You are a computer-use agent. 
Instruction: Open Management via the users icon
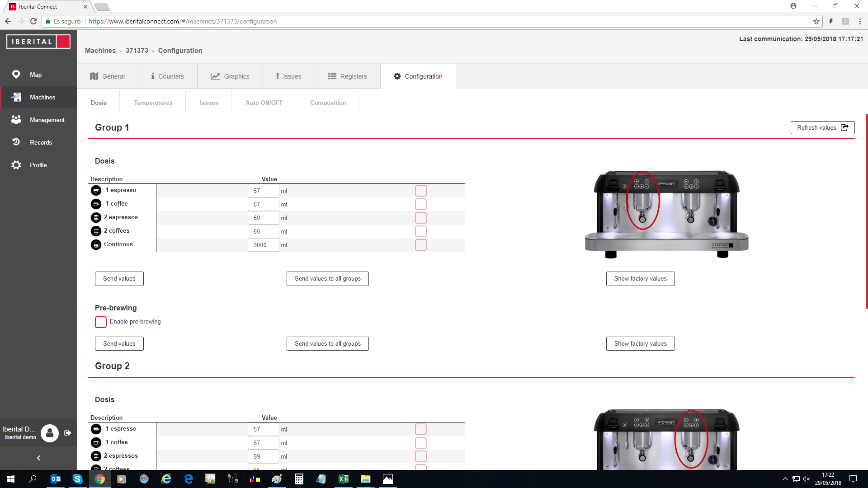click(16, 120)
